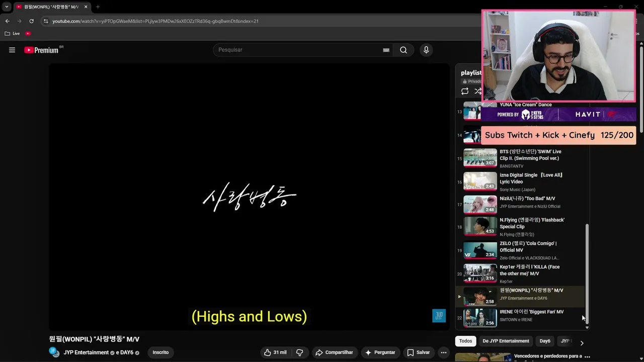Open a new browser tab
The width and height of the screenshot is (644, 362).
[98, 7]
